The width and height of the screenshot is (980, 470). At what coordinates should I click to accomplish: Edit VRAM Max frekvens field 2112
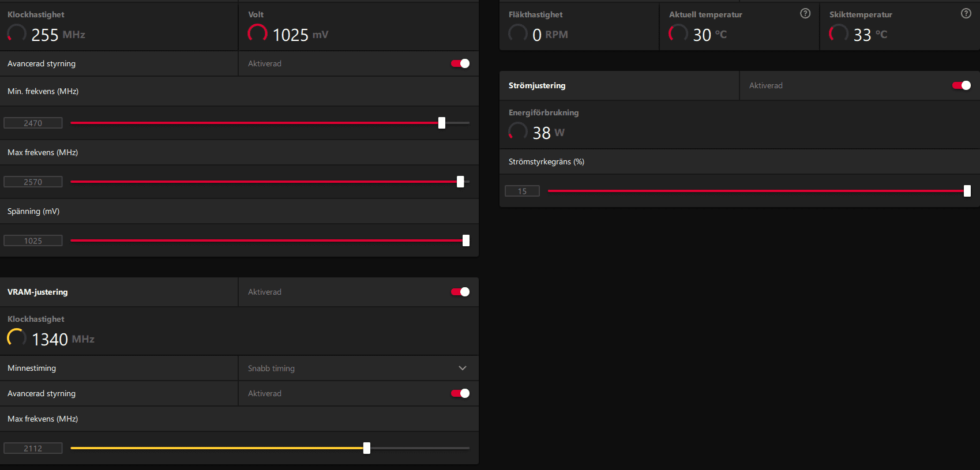[33, 448]
